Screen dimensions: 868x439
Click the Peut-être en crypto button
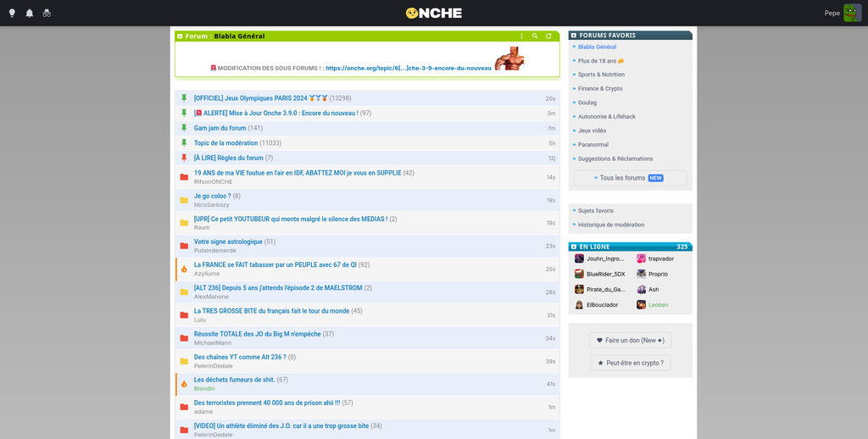click(630, 364)
